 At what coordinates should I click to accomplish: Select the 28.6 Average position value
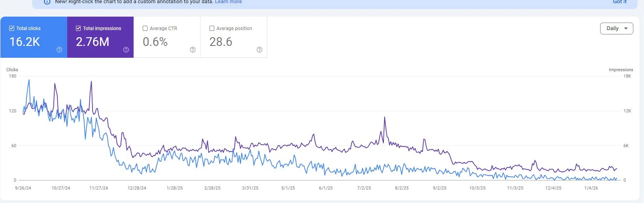tap(221, 42)
